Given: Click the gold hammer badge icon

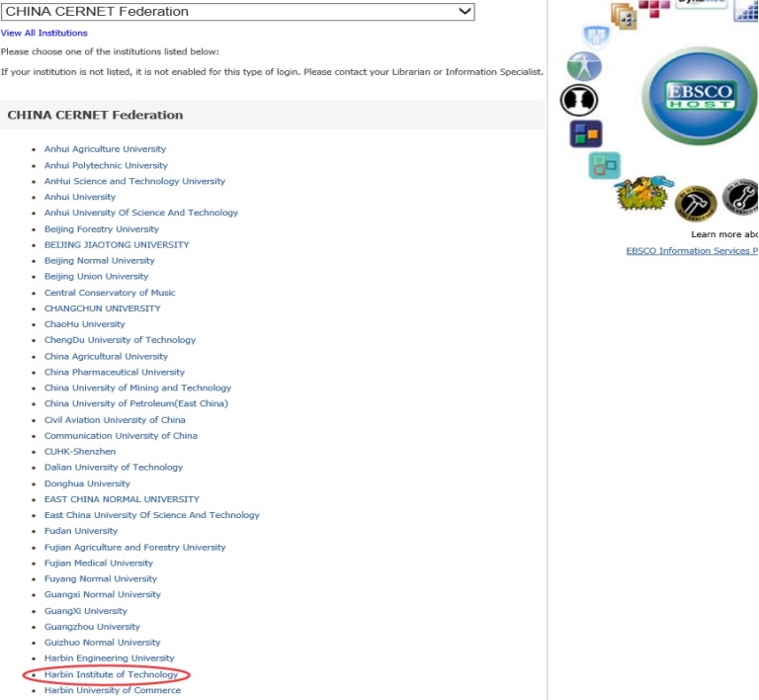Looking at the screenshot, I should (x=695, y=203).
